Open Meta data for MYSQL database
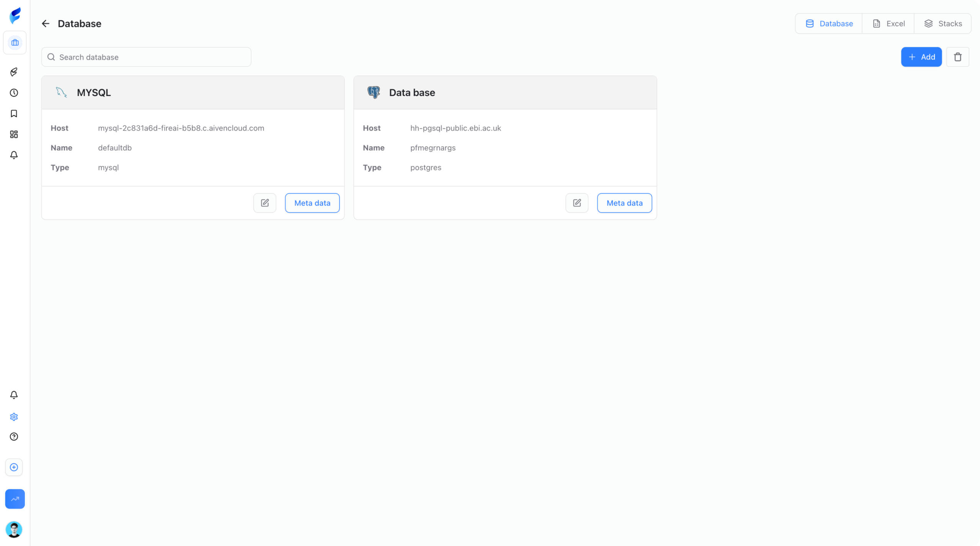 tap(312, 203)
